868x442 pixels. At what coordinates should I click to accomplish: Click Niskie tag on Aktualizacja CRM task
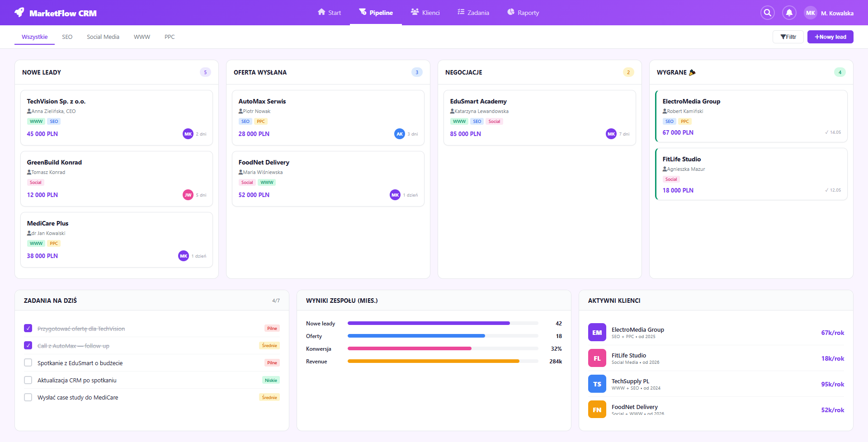(271, 380)
